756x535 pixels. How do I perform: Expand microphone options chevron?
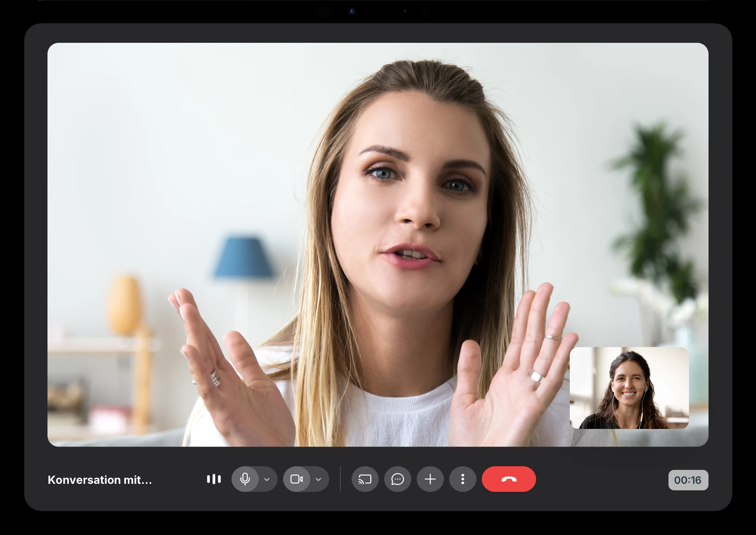tap(267, 479)
